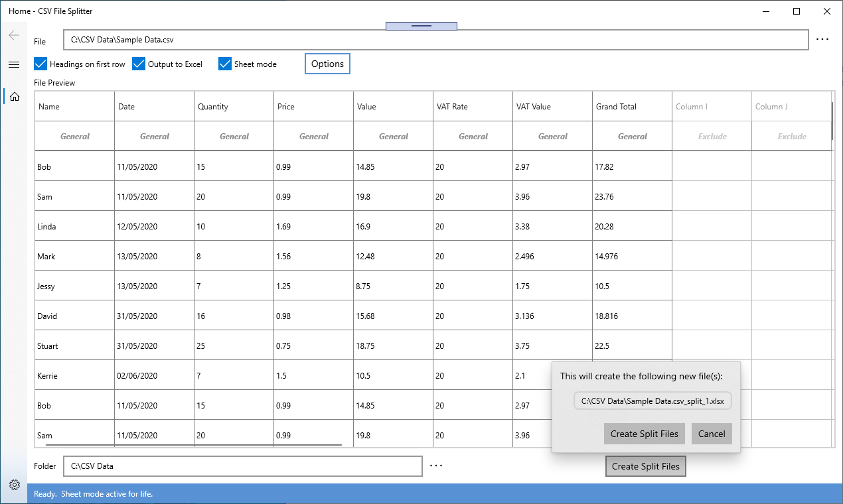The height and width of the screenshot is (504, 843).
Task: Select the Home icon in the sidebar
Action: (x=13, y=96)
